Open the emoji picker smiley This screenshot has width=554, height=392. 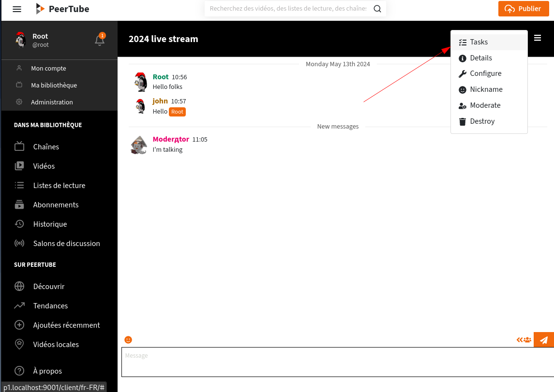point(128,339)
